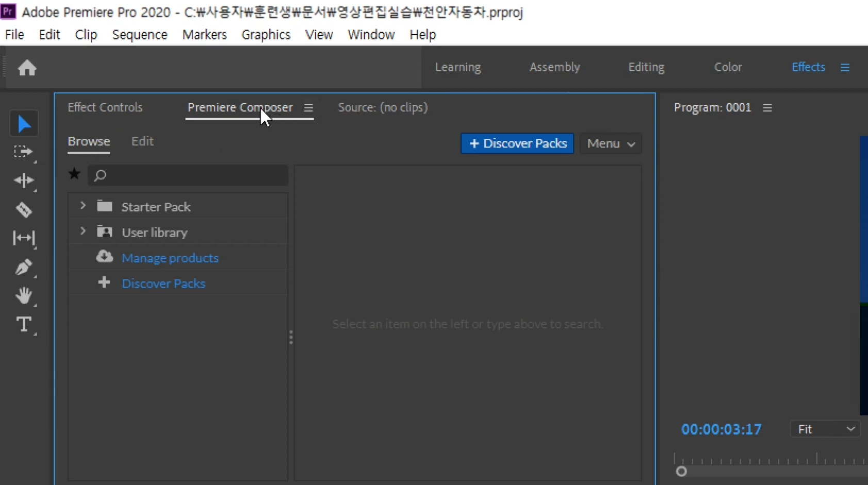Click the Manage products cloud download icon
868x485 pixels.
[105, 257]
